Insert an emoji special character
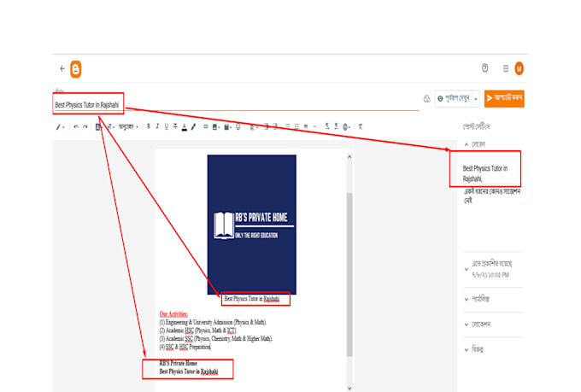Screen dimensions: 581x392 click(238, 126)
